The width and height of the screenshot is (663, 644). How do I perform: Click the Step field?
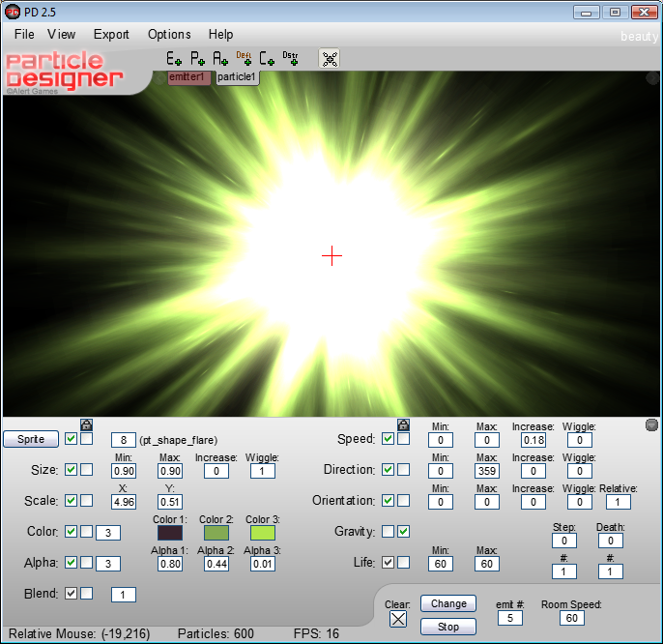[564, 541]
